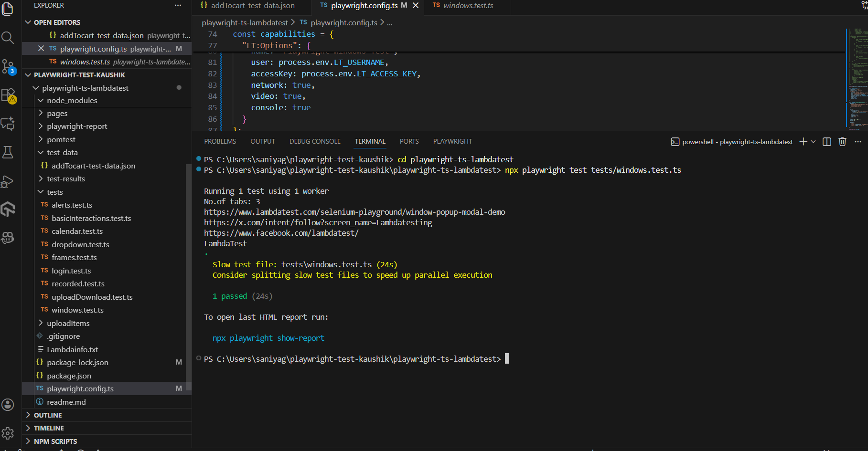Open the Search view in activity bar
This screenshot has width=868, height=451.
[x=8, y=37]
